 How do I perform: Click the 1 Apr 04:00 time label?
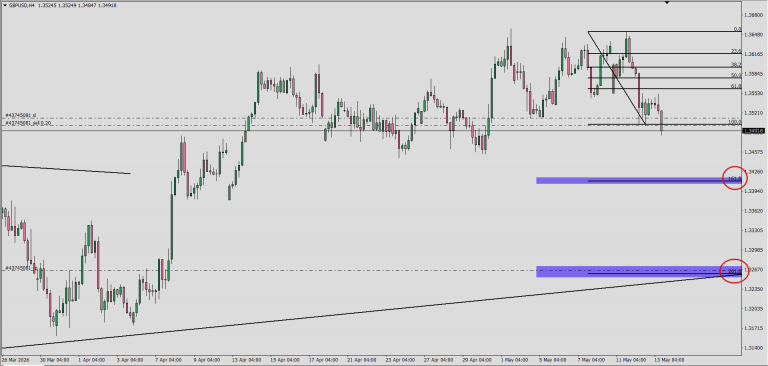pos(92,359)
